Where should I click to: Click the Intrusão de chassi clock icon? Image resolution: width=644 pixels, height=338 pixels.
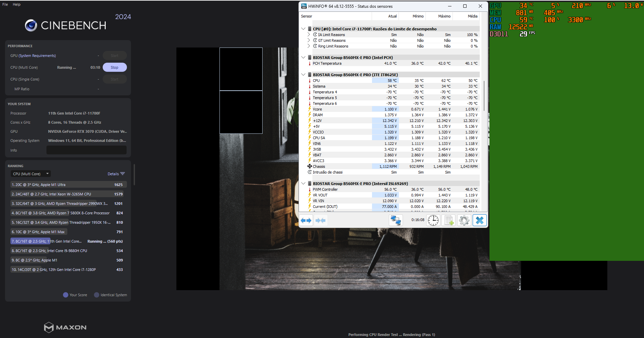click(309, 172)
